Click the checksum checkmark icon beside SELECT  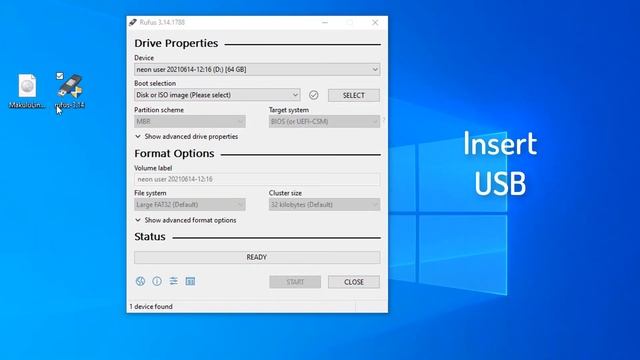point(313,95)
